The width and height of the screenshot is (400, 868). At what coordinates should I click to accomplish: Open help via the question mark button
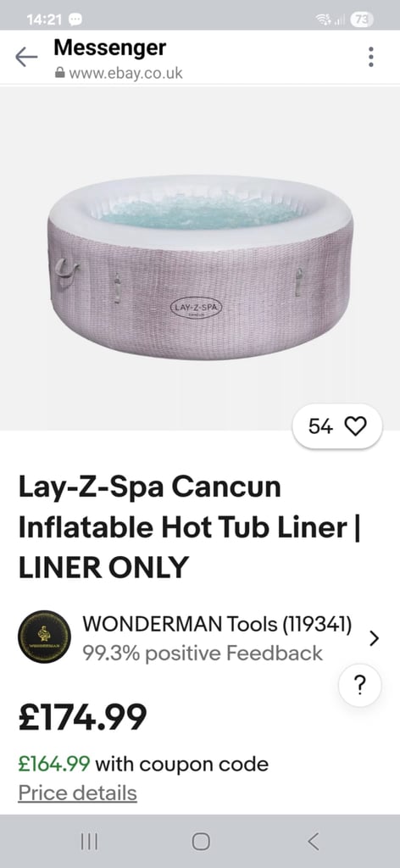pyautogui.click(x=359, y=686)
